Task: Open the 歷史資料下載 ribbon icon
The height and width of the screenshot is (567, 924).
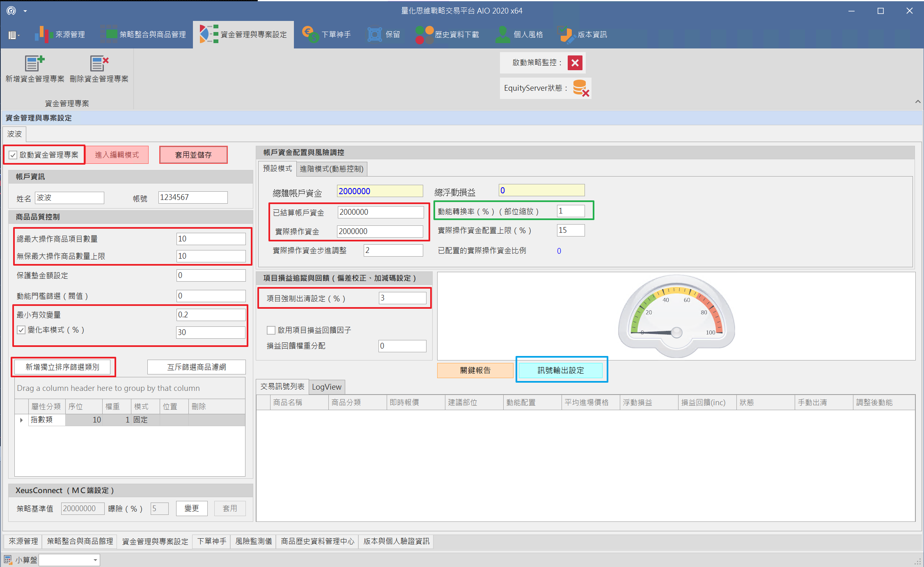Action: (x=424, y=34)
